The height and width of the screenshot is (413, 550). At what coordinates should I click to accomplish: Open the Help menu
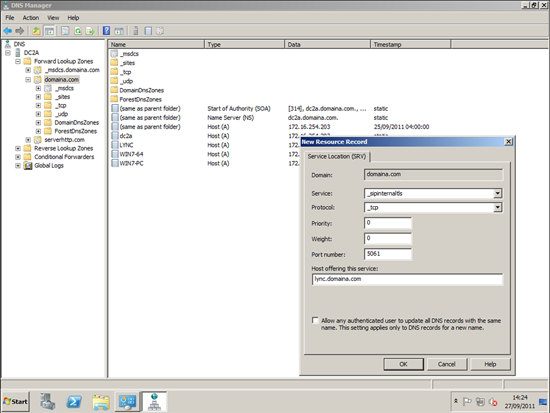[x=73, y=18]
